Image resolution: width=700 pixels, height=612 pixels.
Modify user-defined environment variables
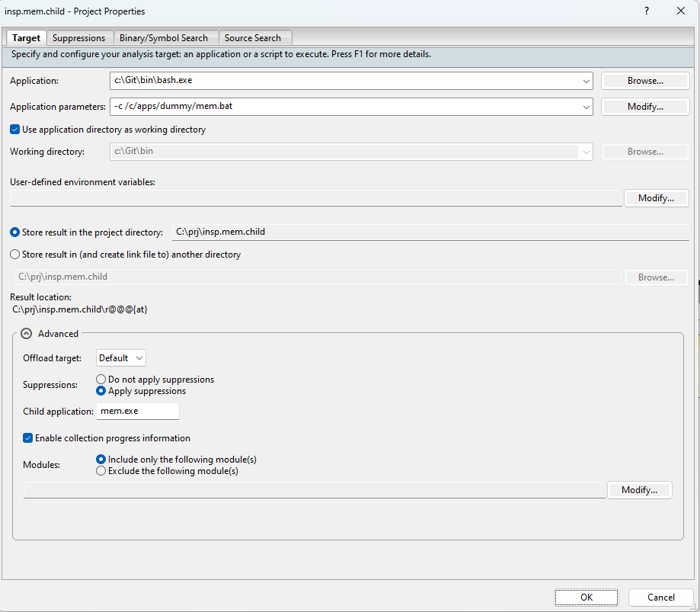(x=656, y=198)
